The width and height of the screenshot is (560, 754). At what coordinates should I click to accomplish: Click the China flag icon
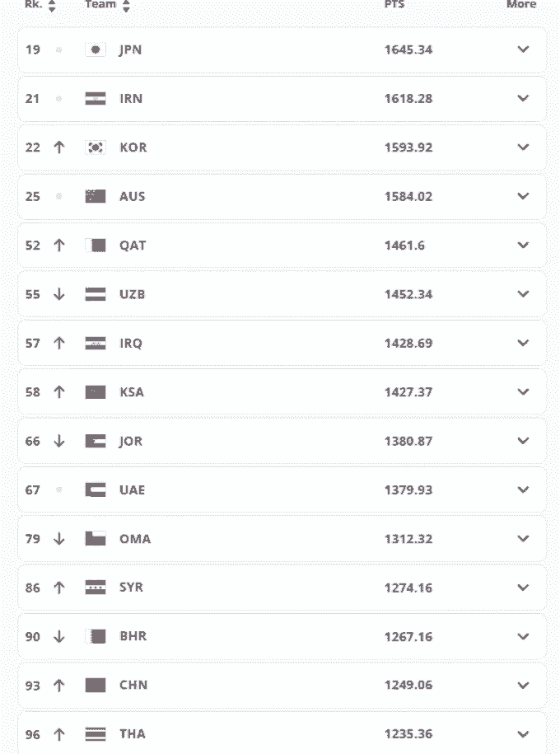click(96, 686)
